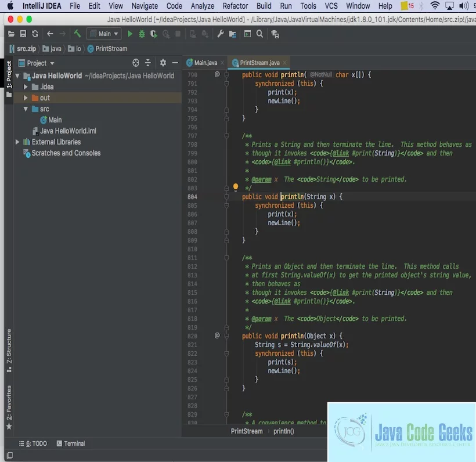Click the scroll-from-source target icon
The height and width of the screenshot is (462, 476).
[136, 63]
